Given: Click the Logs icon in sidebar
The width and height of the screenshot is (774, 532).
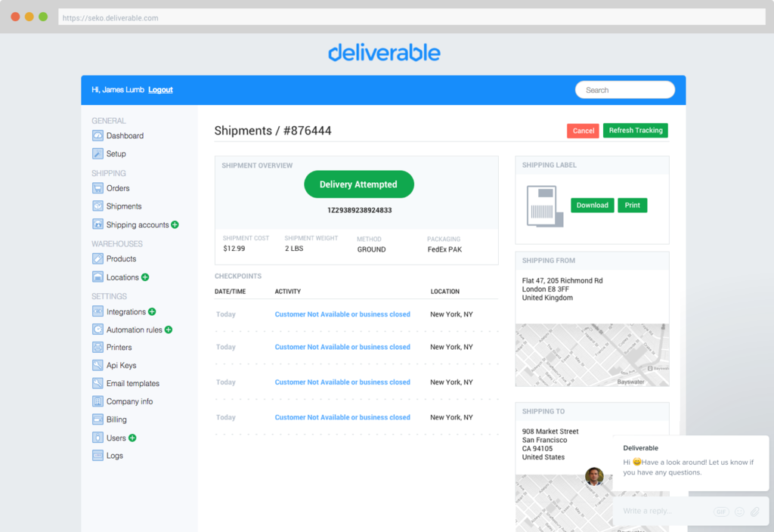Looking at the screenshot, I should (98, 456).
